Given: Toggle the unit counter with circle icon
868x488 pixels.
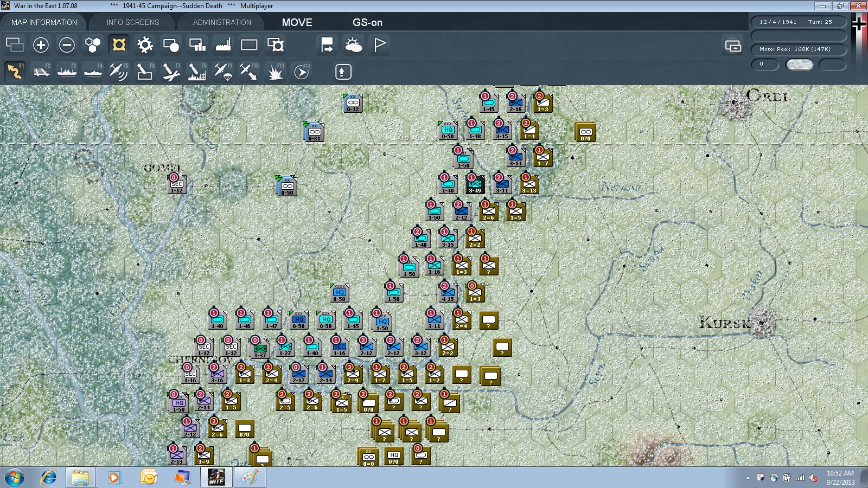Looking at the screenshot, I should pyautogui.click(x=171, y=44).
